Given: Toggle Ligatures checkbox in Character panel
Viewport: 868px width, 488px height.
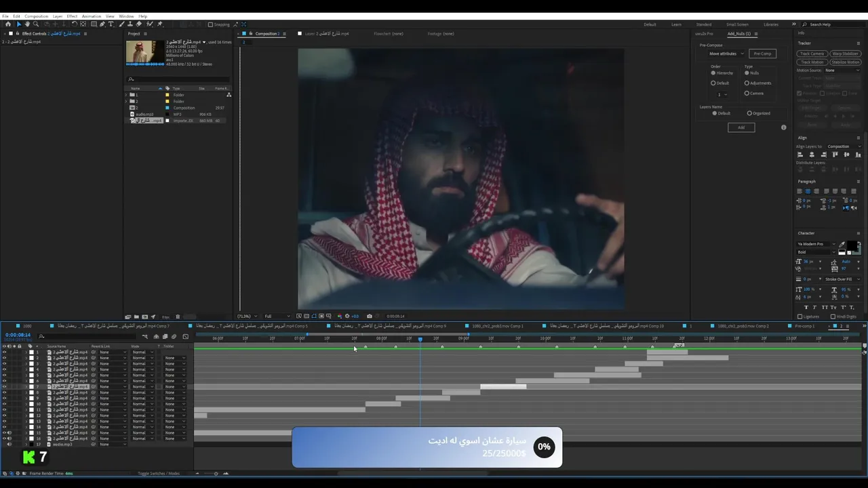Looking at the screenshot, I should click(x=800, y=317).
